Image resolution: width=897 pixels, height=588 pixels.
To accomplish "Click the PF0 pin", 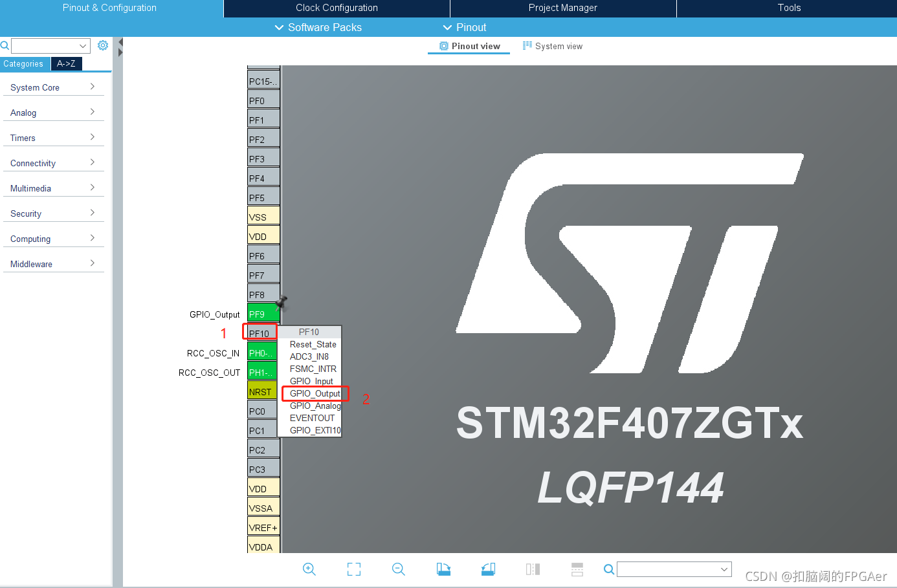I will pyautogui.click(x=263, y=100).
